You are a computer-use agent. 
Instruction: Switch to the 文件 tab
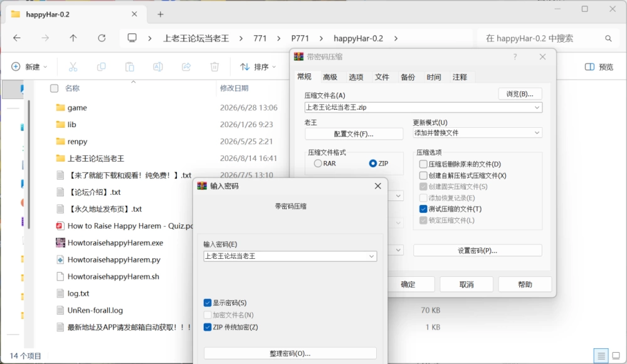[x=382, y=77]
